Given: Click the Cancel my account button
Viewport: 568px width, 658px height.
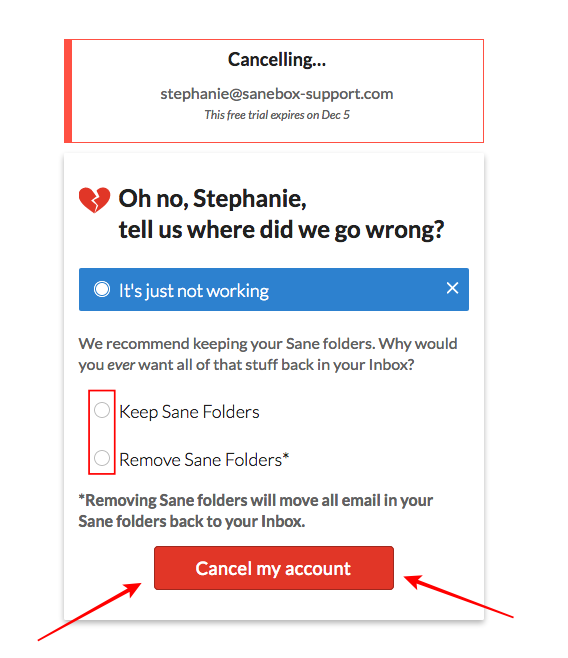Looking at the screenshot, I should click(274, 568).
